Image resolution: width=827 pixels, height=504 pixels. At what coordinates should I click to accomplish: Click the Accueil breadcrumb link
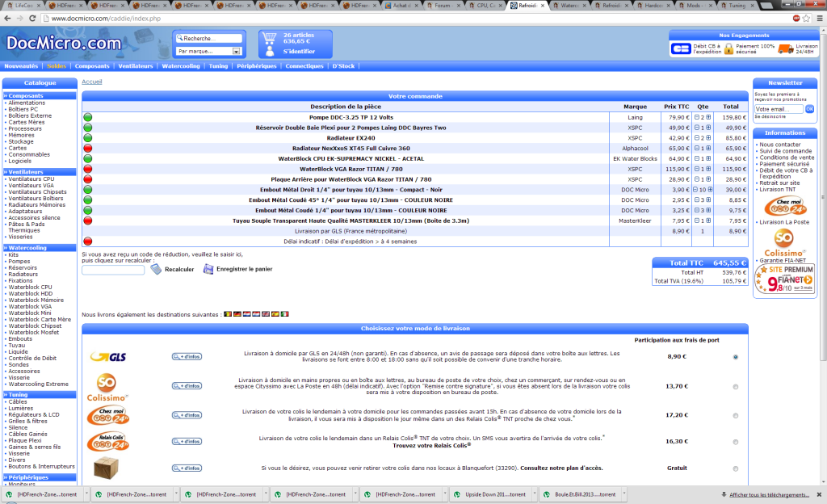point(92,82)
